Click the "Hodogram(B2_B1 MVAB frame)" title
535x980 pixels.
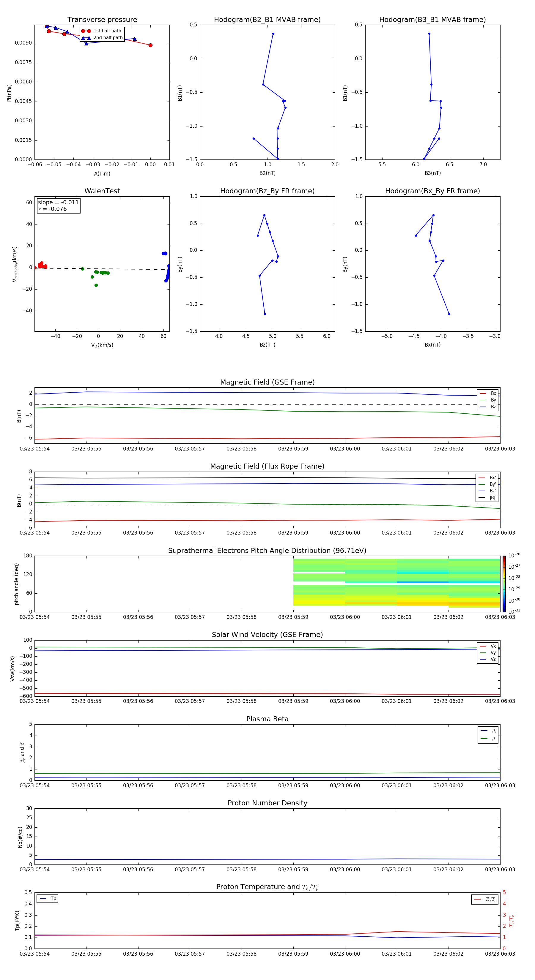point(267,20)
